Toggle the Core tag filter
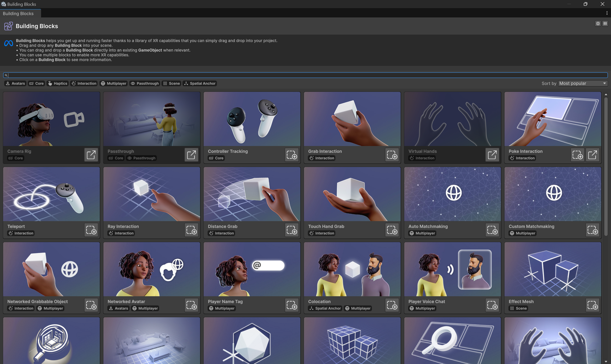The image size is (611, 364). click(x=36, y=83)
